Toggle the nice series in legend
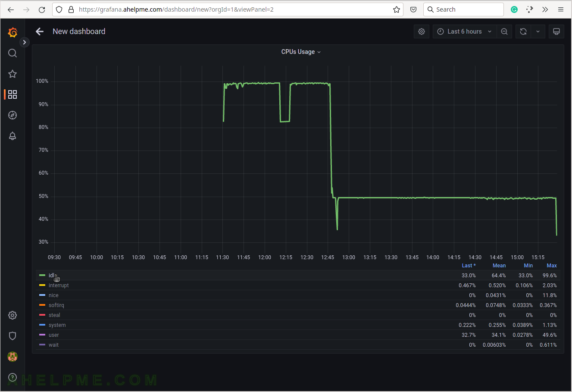Viewport: 572px width, 392px height. pos(53,295)
